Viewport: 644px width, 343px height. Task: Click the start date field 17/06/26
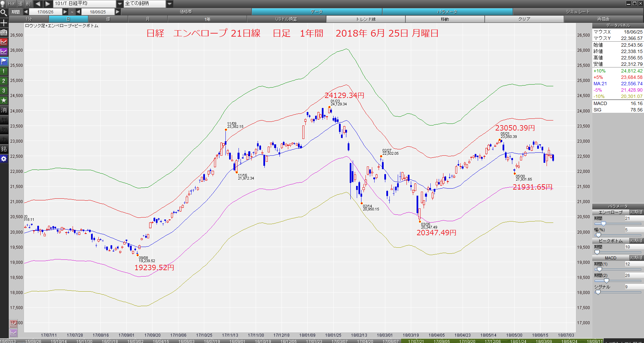click(x=45, y=12)
